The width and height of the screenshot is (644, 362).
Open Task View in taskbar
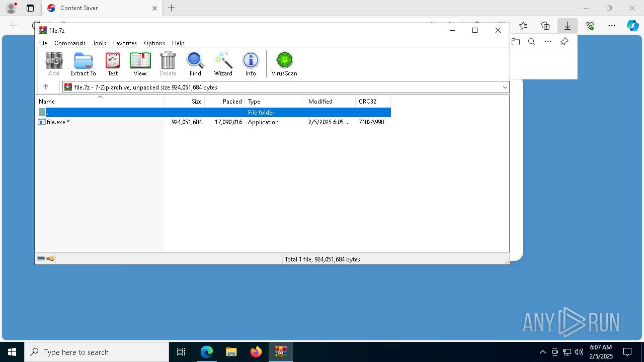pyautogui.click(x=181, y=352)
